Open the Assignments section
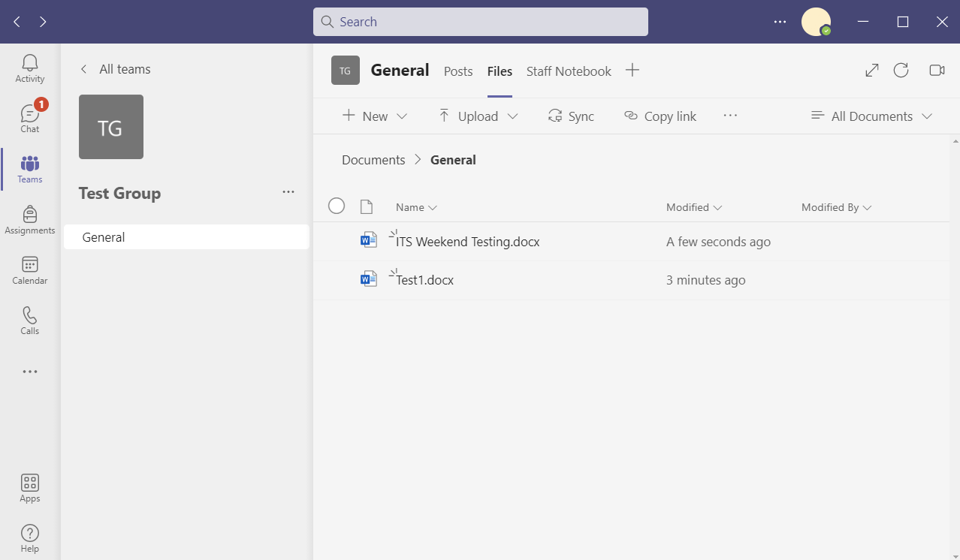 click(29, 219)
